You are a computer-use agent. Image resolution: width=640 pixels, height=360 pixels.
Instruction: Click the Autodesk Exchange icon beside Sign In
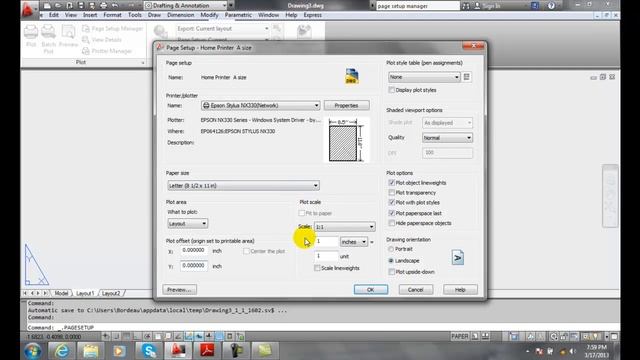pos(535,6)
